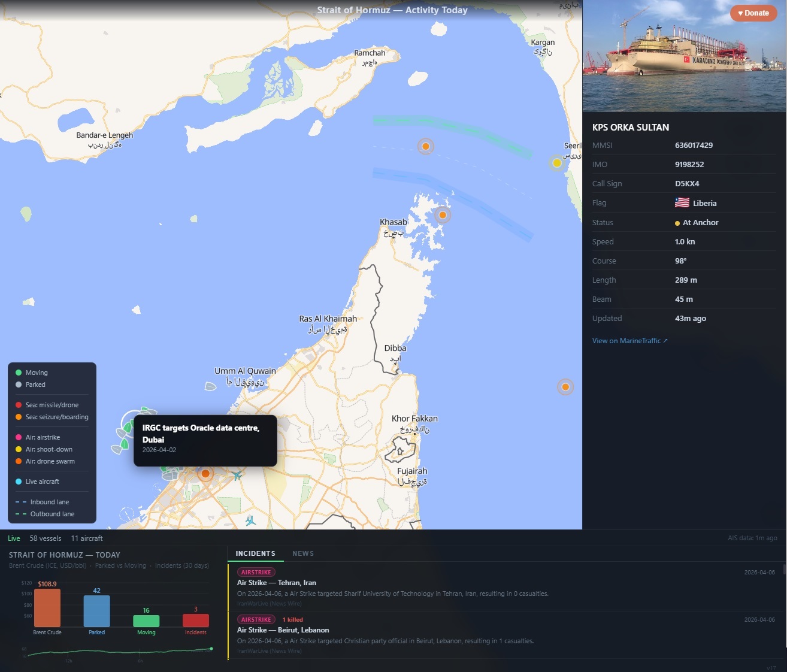Open the KPS Orka Sultan ship photo
Image resolution: width=787 pixels, height=672 pixels.
point(684,56)
